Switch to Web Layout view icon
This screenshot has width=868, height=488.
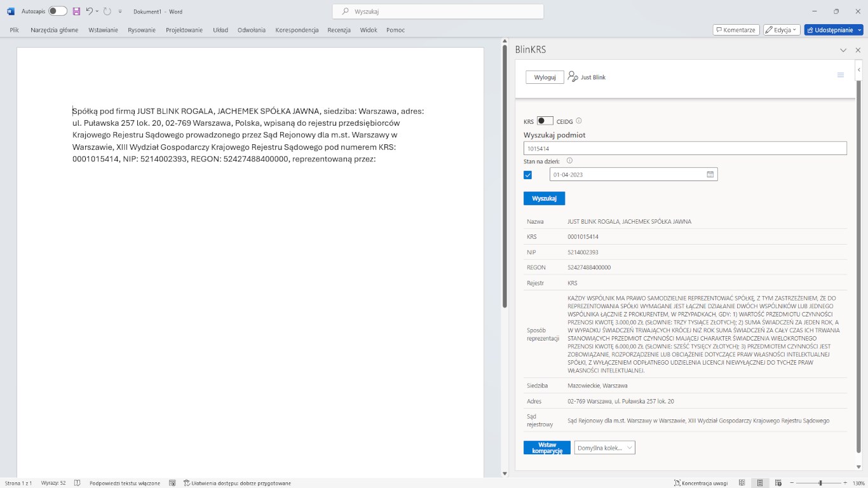(x=778, y=483)
